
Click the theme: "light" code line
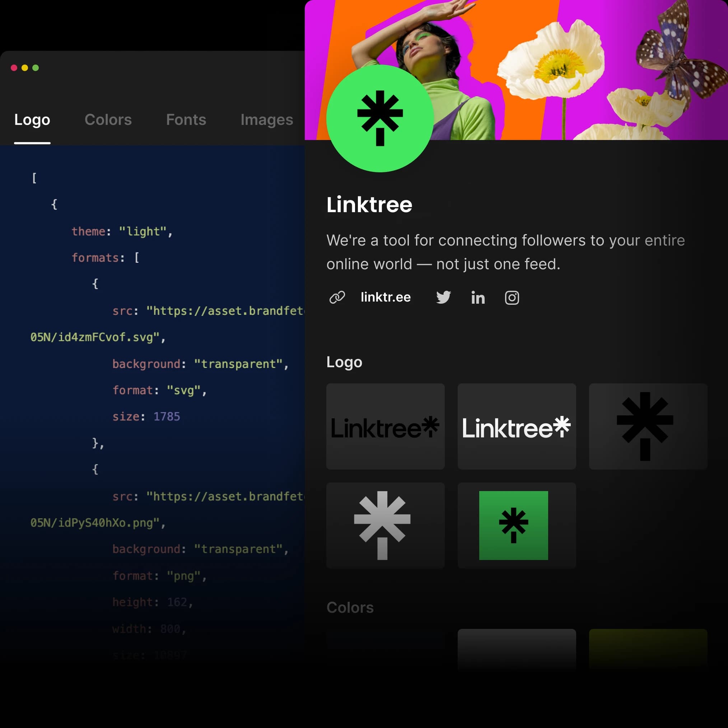[x=122, y=232]
